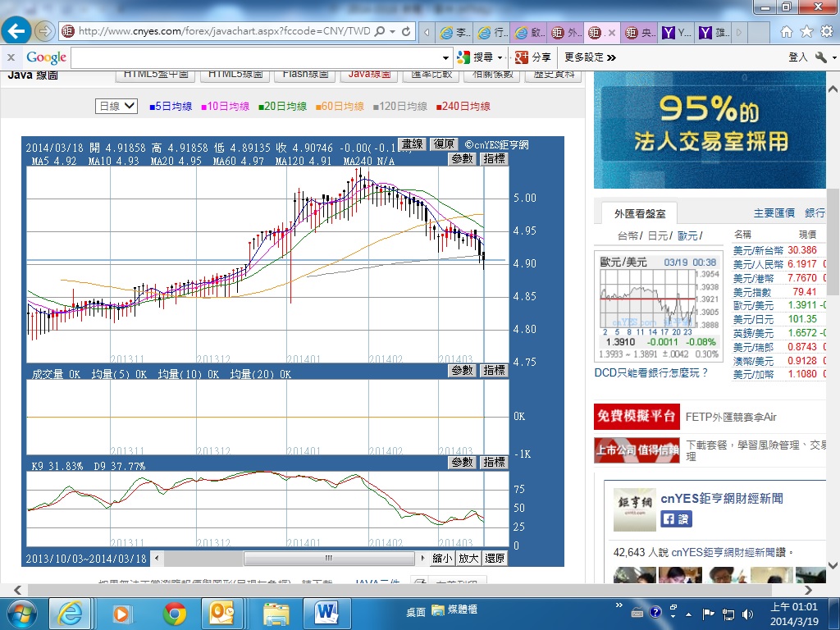Toggle the 240日均線 moving average line
This screenshot has width=840, height=630.
[x=463, y=106]
